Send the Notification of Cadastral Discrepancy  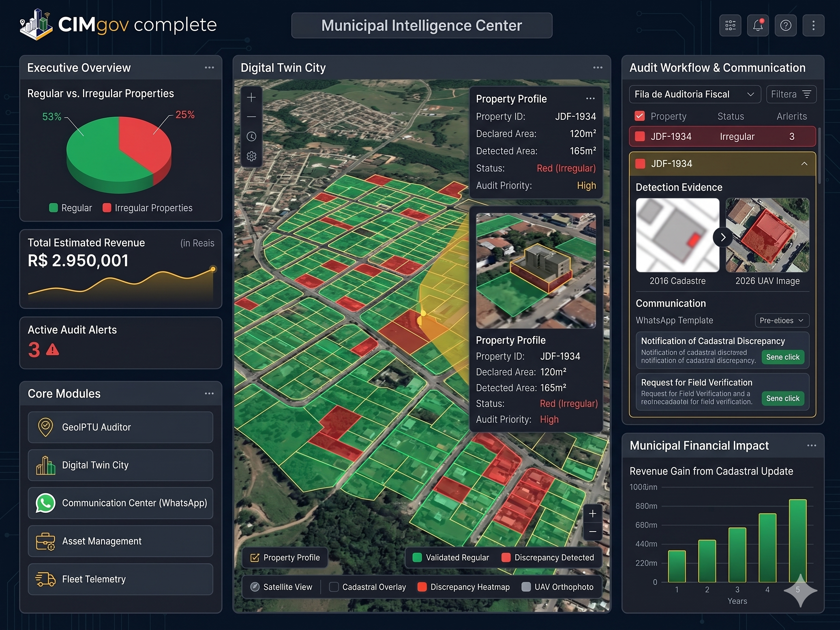783,357
